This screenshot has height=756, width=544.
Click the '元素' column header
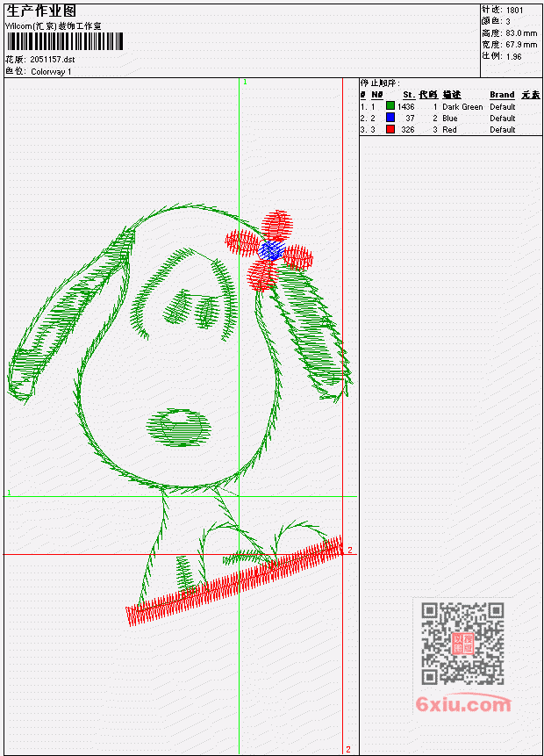pos(531,95)
